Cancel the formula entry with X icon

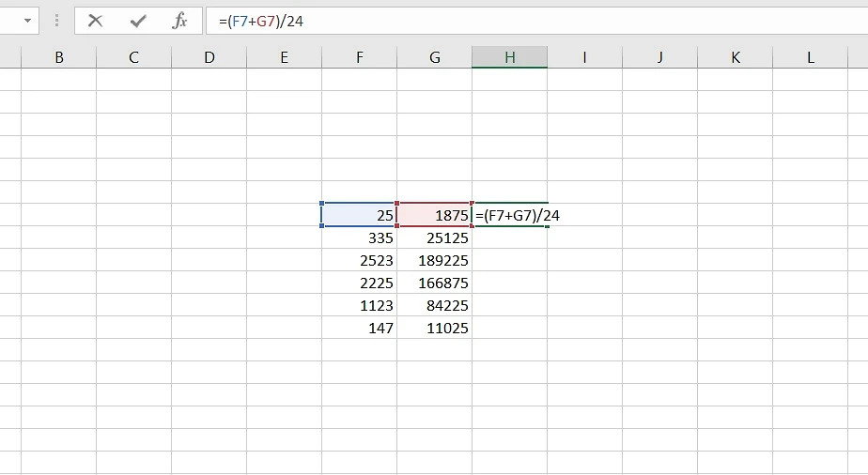tap(95, 21)
